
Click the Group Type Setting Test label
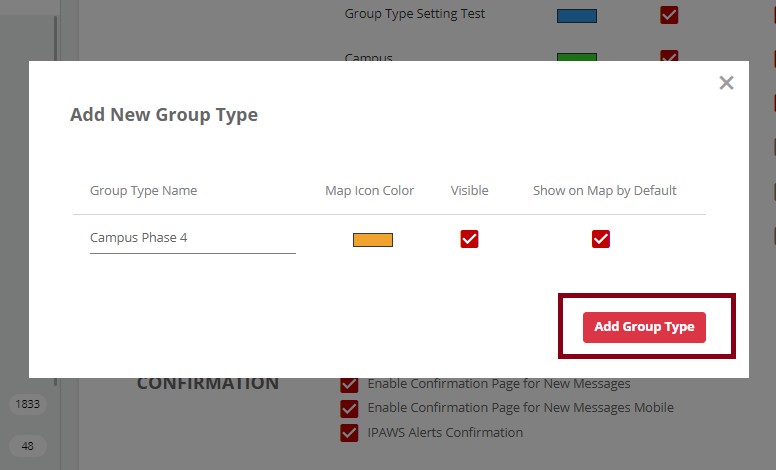tap(414, 14)
